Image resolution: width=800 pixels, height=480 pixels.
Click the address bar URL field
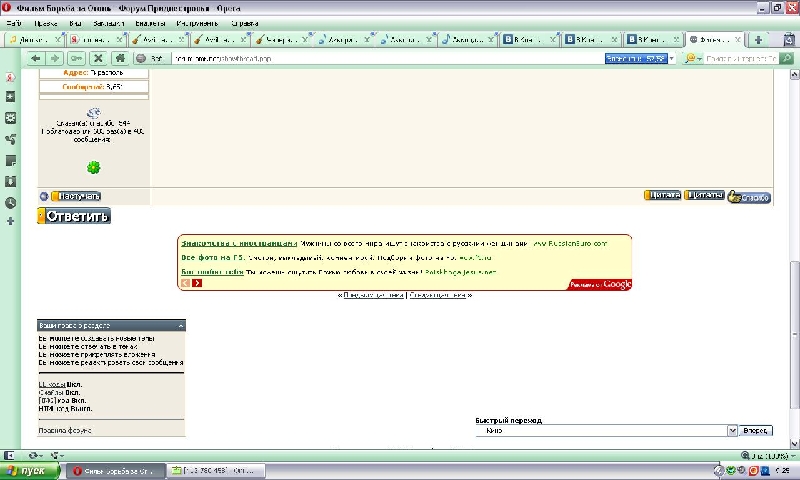click(x=380, y=59)
